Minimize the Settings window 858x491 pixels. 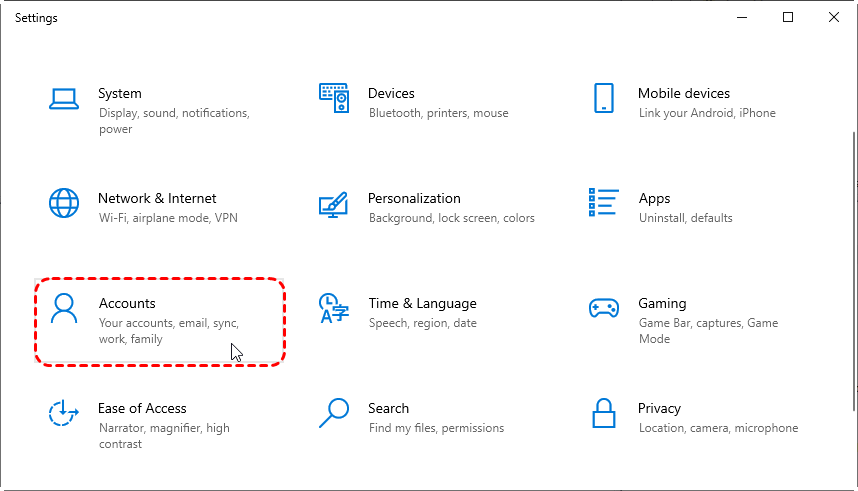click(x=742, y=17)
